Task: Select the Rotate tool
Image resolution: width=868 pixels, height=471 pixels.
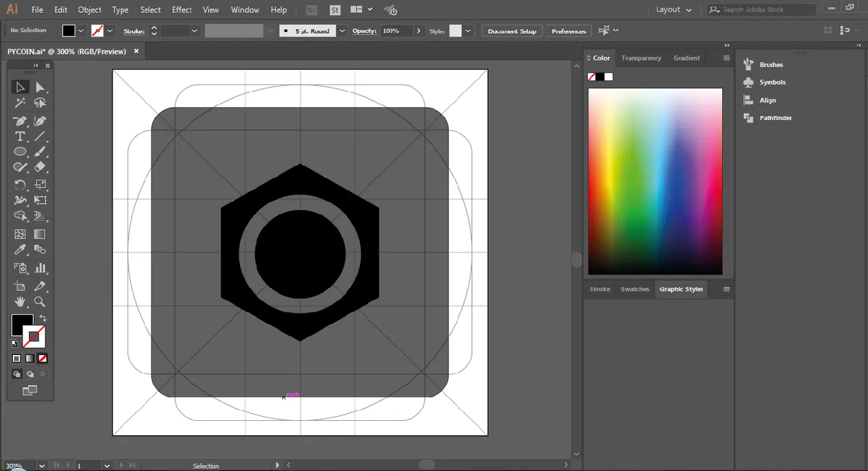Action: click(20, 184)
